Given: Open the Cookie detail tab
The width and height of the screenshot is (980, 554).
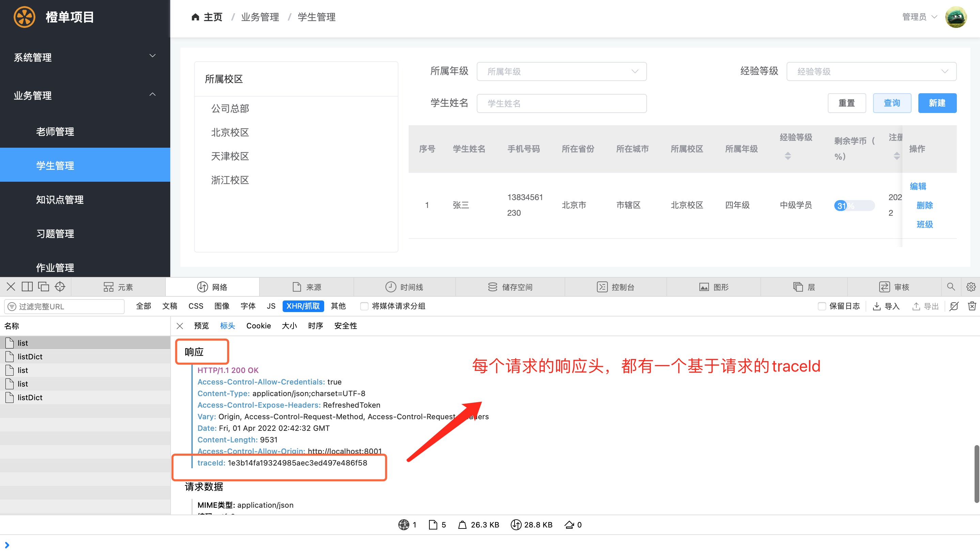Looking at the screenshot, I should (x=258, y=326).
